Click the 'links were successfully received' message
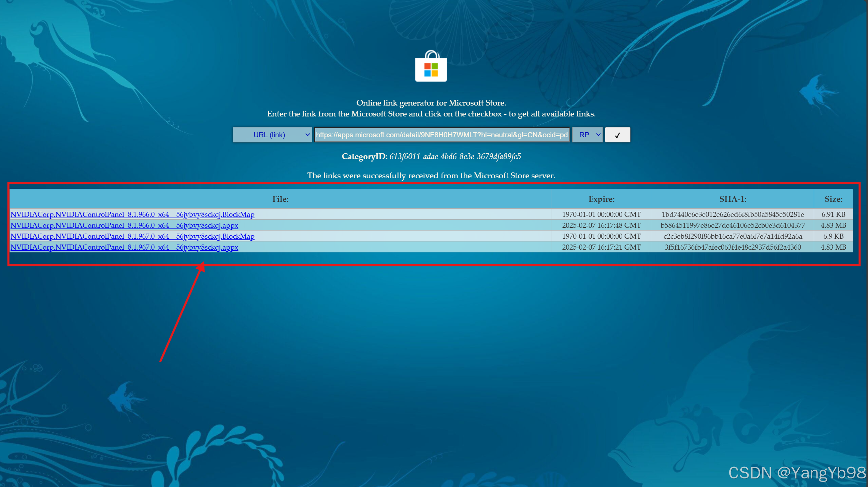Screen dimensions: 868x487 point(431,176)
